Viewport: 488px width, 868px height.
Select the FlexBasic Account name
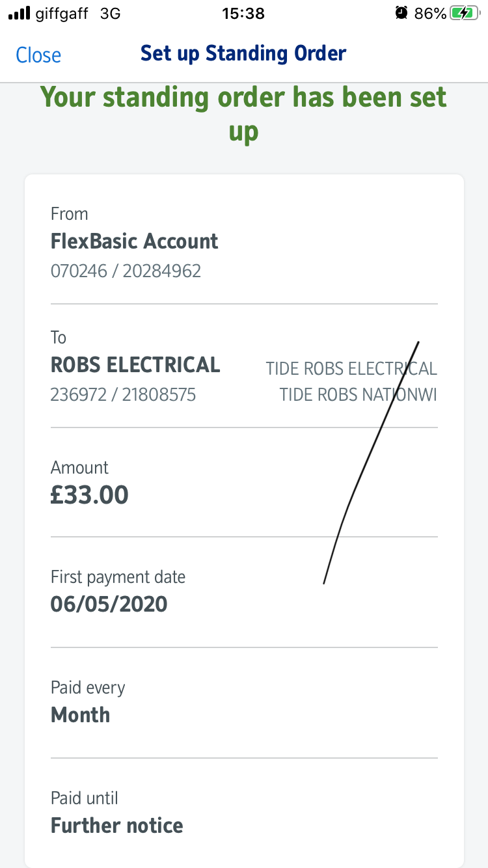[x=134, y=241]
